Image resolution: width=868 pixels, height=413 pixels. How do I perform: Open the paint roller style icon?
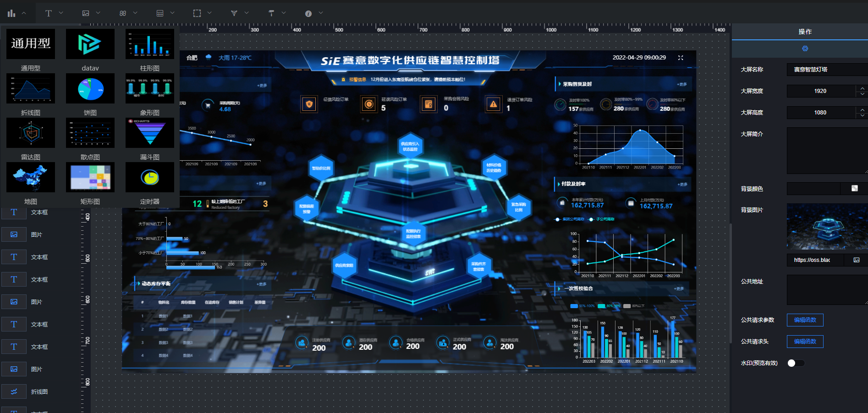271,13
